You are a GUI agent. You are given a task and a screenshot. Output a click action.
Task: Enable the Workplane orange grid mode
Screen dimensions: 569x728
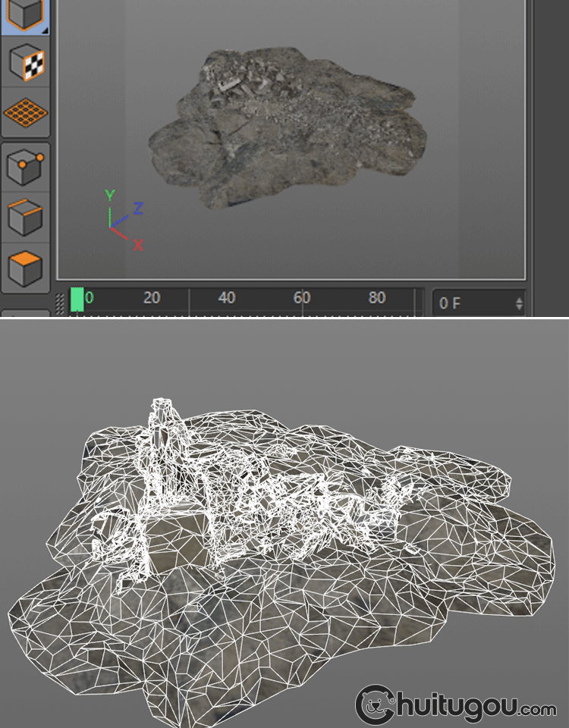pyautogui.click(x=26, y=113)
